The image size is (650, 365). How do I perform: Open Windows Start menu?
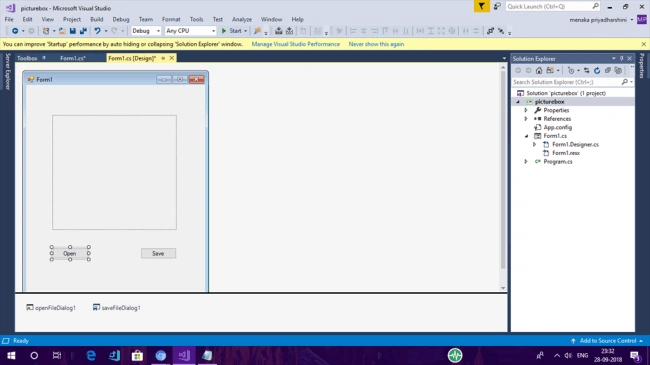pos(11,355)
